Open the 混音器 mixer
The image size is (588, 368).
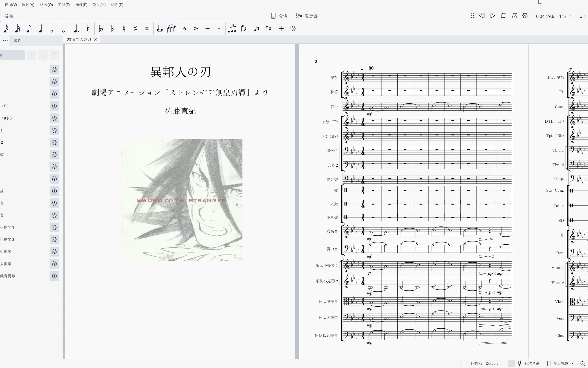coord(307,16)
